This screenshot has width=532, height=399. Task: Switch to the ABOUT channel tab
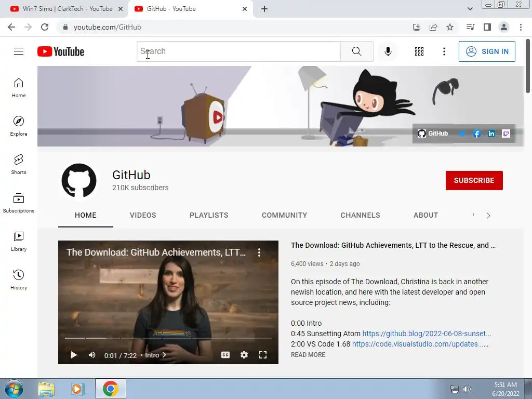tap(426, 215)
